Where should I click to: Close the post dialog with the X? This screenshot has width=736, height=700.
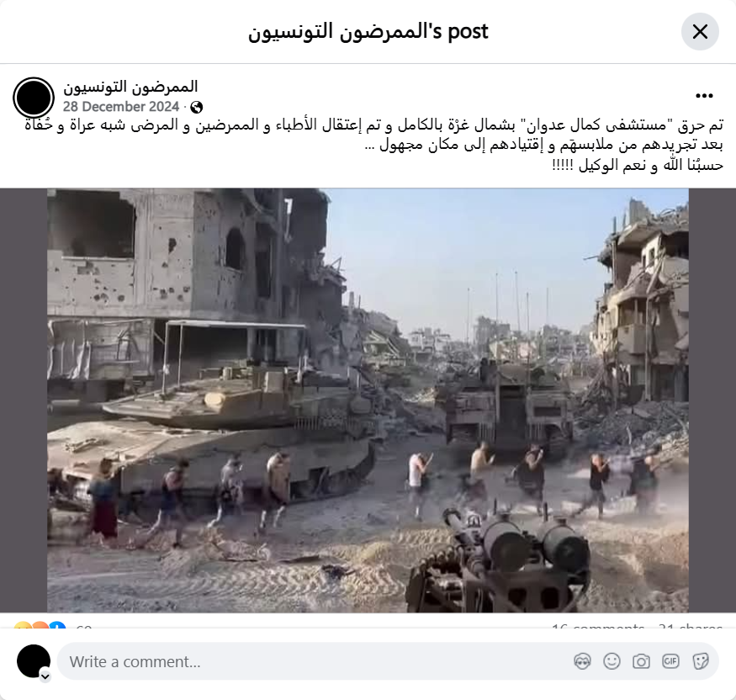coord(700,31)
